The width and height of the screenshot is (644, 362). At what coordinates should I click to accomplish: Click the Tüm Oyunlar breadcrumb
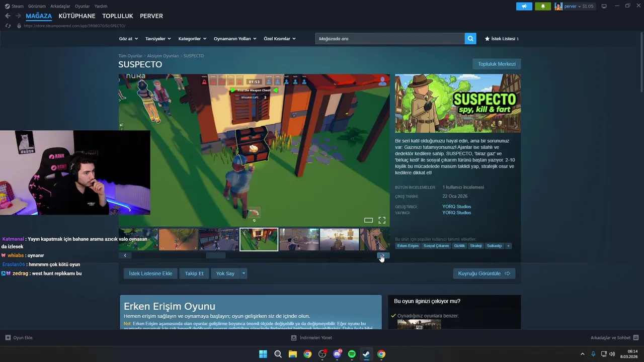coord(130,56)
